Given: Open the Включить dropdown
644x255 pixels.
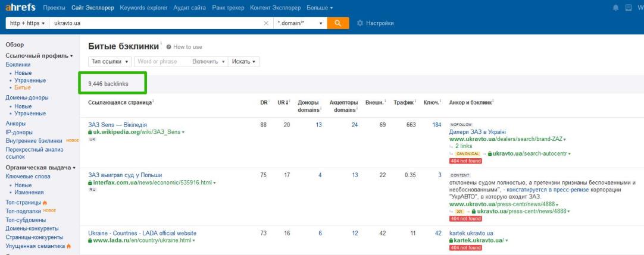Looking at the screenshot, I should (209, 61).
